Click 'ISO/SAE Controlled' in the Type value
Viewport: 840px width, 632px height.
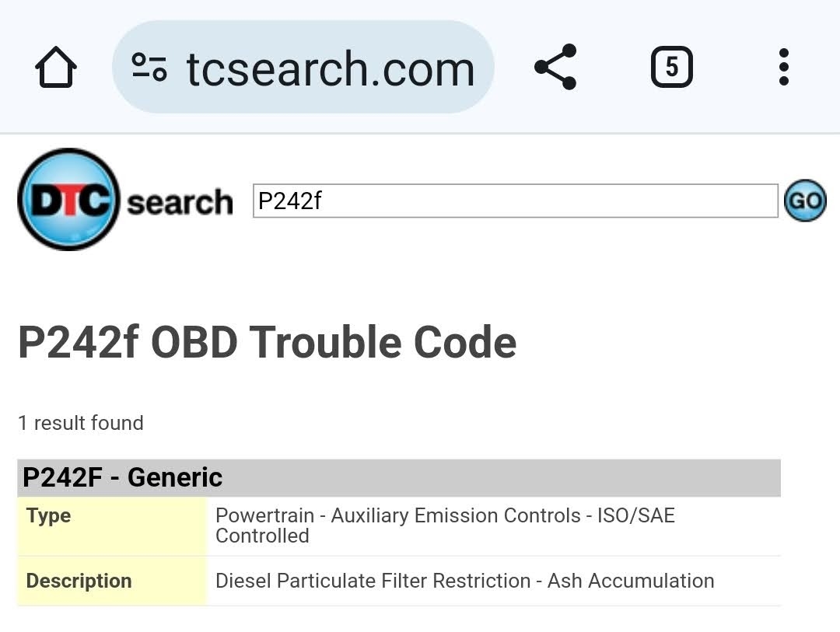click(x=445, y=526)
